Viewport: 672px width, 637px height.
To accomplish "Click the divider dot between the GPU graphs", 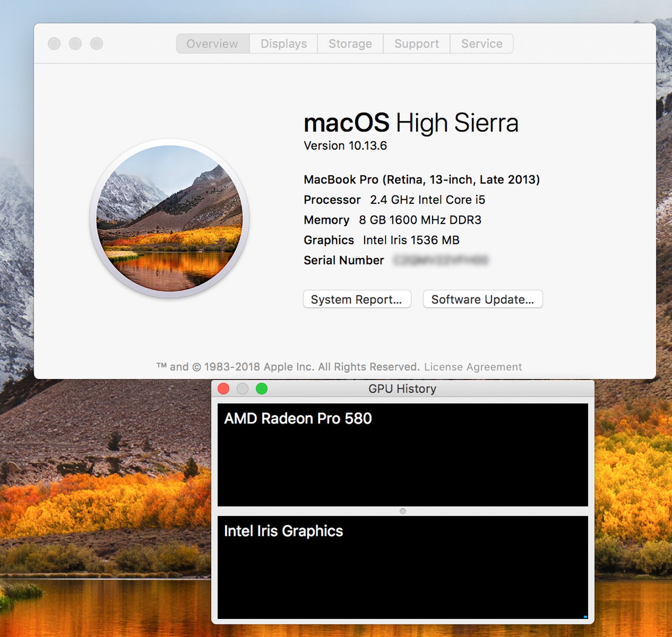I will 403,510.
